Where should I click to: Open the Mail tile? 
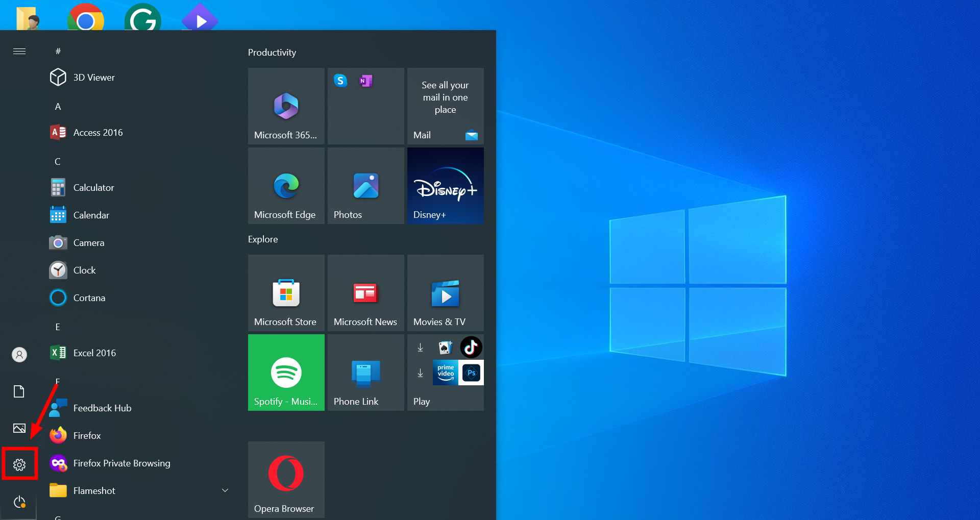445,106
